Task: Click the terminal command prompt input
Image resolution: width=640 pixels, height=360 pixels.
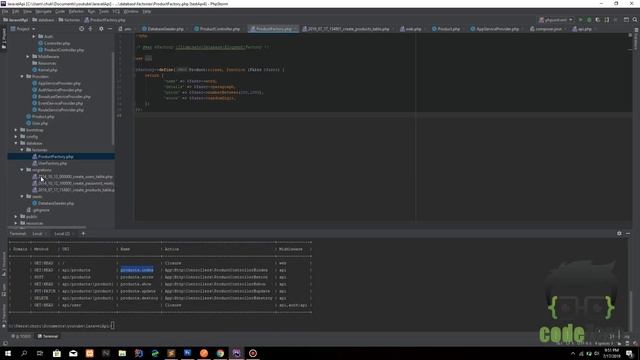Action: point(112,326)
